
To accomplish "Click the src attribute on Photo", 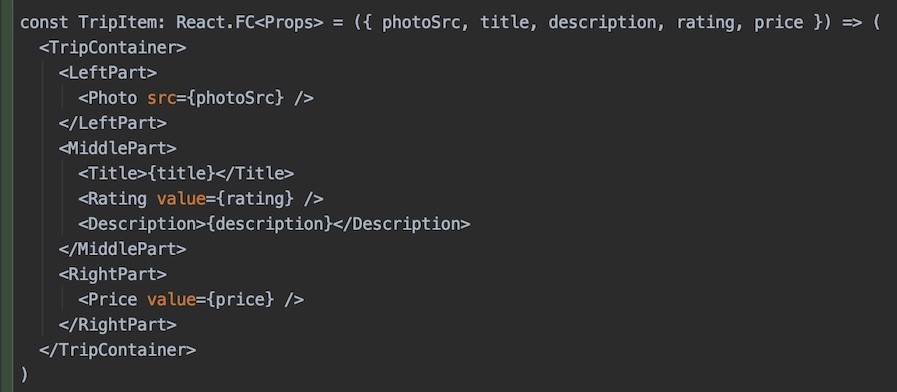I will tap(161, 98).
